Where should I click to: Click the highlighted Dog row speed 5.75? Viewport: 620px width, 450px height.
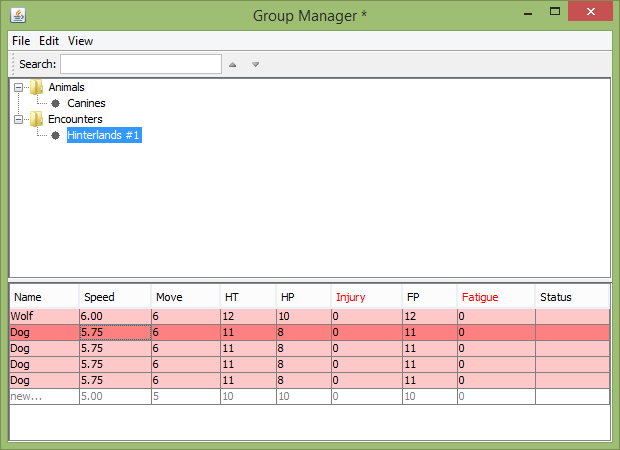(115, 333)
